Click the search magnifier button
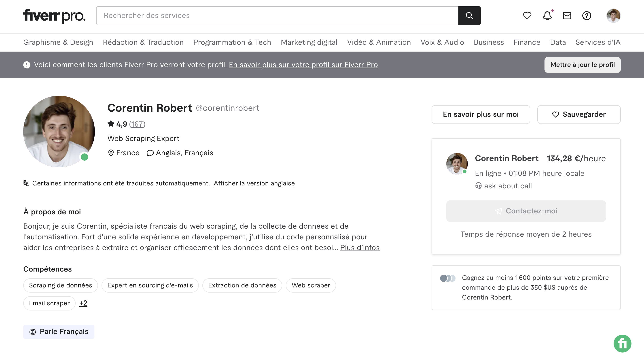Screen dimensions: 644x357 469,15
